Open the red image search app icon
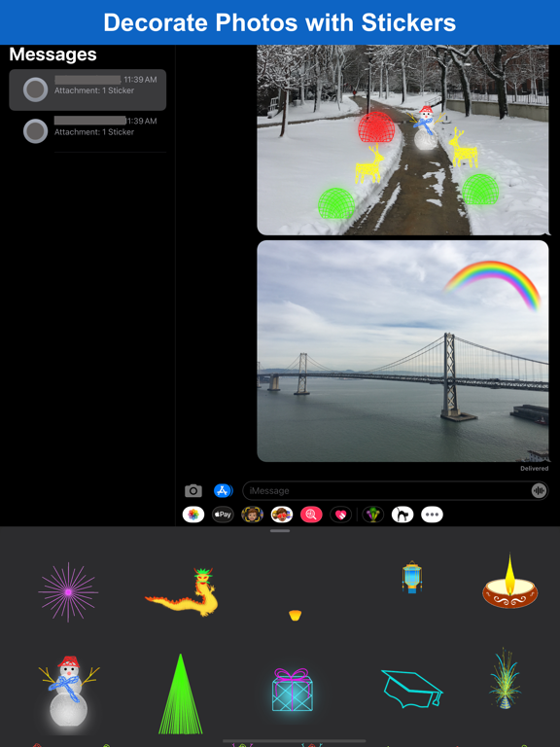 click(311, 515)
